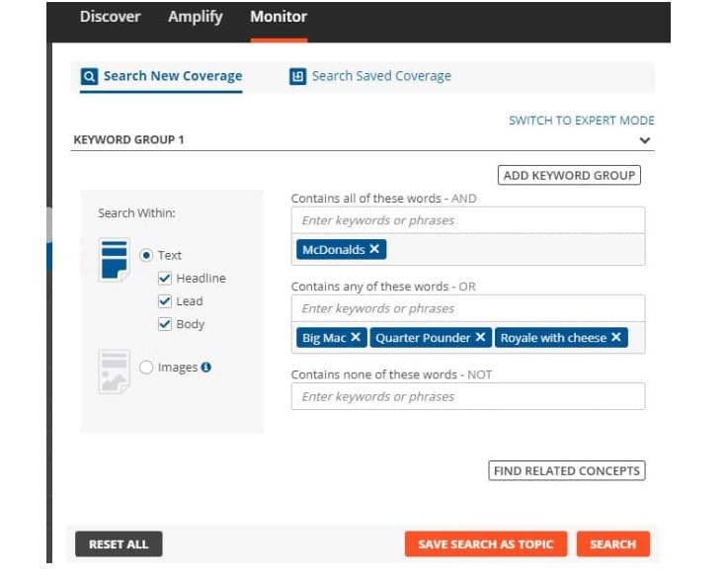The image size is (728, 580).
Task: Uncheck the Body checkbox
Action: coord(165,324)
